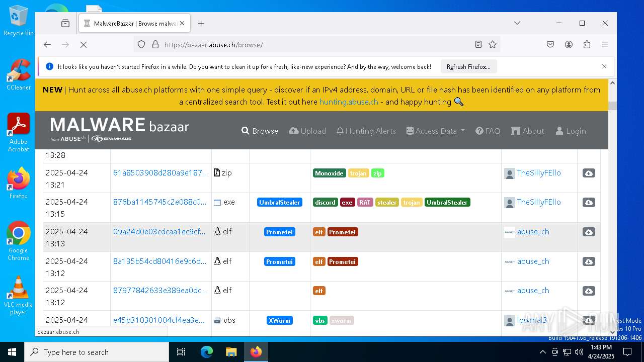Launch Microsoft Edge from the taskbar

click(207, 352)
